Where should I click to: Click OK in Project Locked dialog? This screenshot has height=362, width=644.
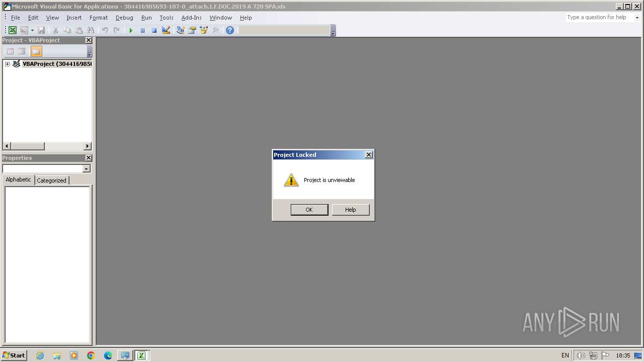click(309, 210)
